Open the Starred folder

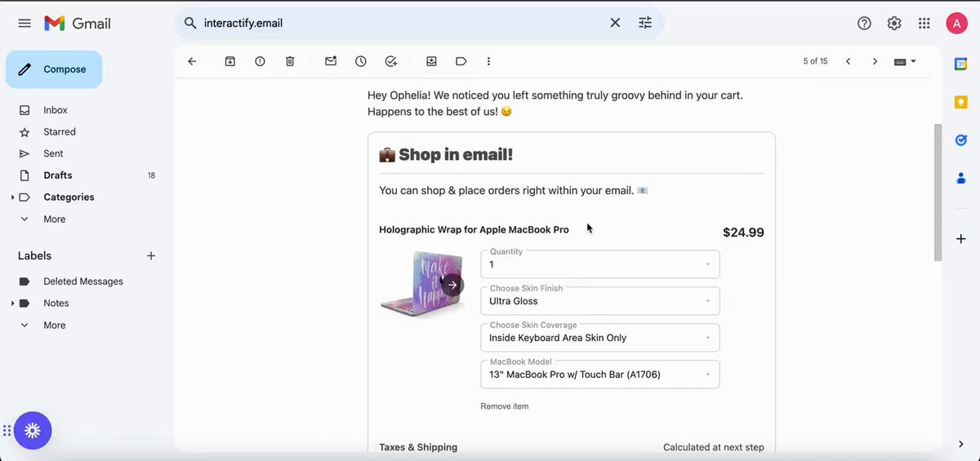coord(60,132)
